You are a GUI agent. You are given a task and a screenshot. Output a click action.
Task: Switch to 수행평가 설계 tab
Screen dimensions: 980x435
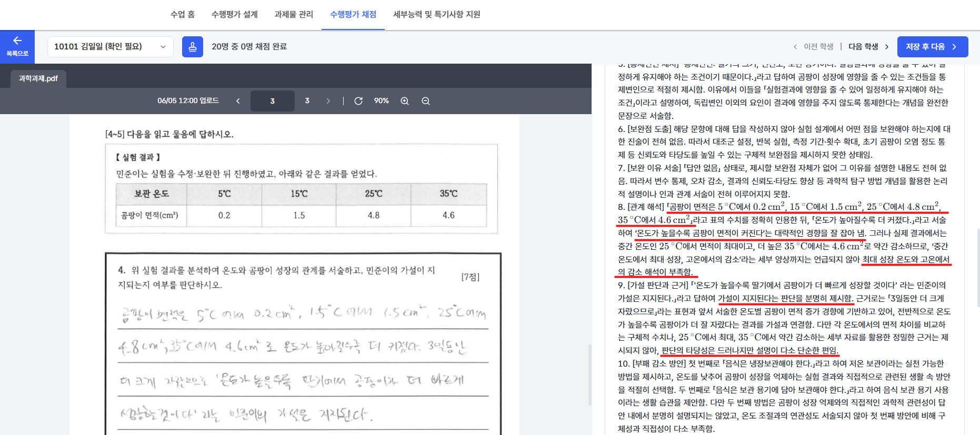tap(235, 14)
